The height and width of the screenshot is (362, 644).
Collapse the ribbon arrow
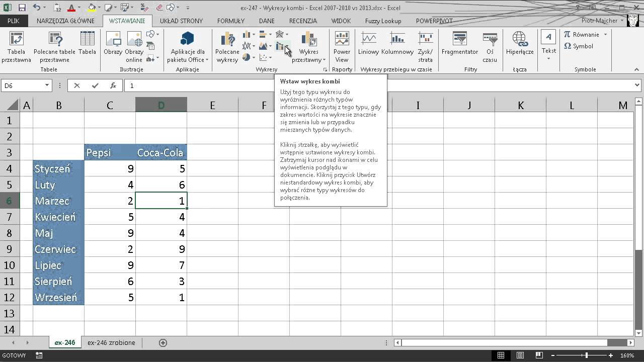point(637,69)
